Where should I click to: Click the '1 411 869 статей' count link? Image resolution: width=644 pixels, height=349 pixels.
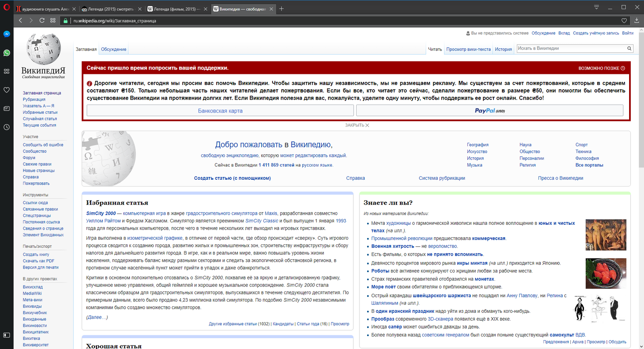tap(276, 165)
